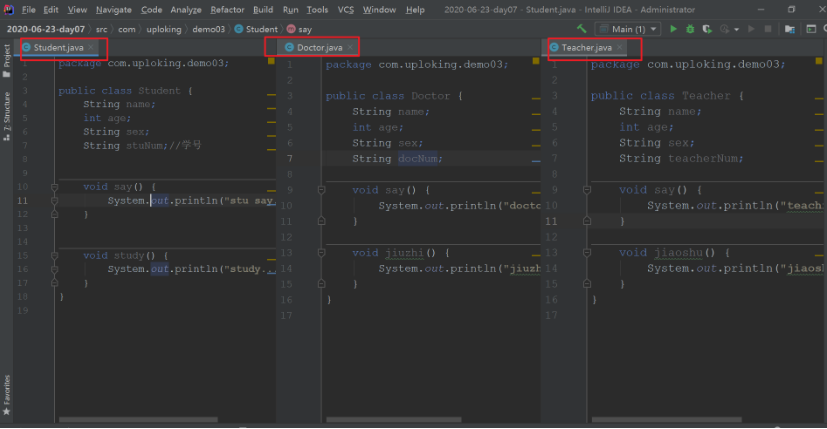The width and height of the screenshot is (827, 429).
Task: Click the profiler clock run icon
Action: tap(725, 29)
